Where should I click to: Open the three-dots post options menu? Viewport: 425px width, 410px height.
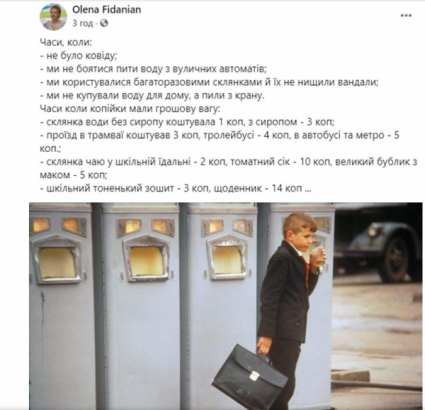(406, 16)
